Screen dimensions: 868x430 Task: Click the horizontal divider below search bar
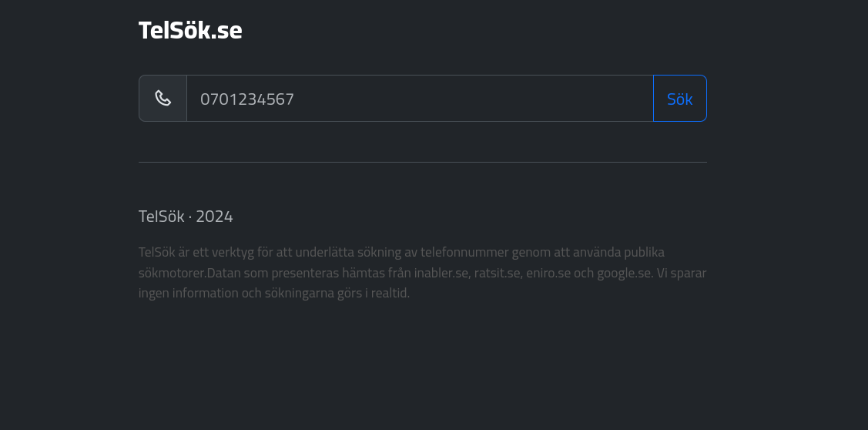(422, 162)
